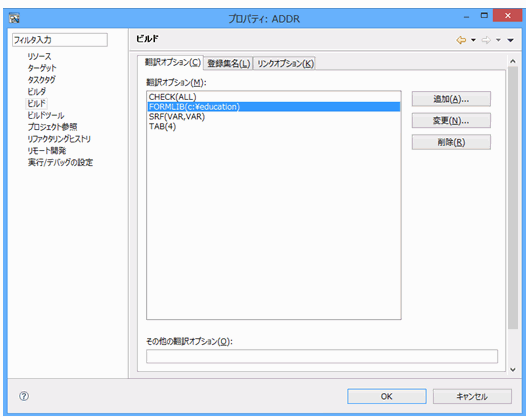526x417 pixels.
Task: Open the forward history dropdown arrow
Action: tap(498, 40)
